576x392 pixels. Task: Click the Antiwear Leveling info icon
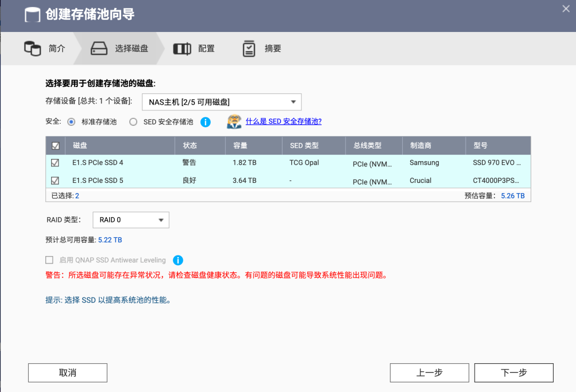pos(178,260)
